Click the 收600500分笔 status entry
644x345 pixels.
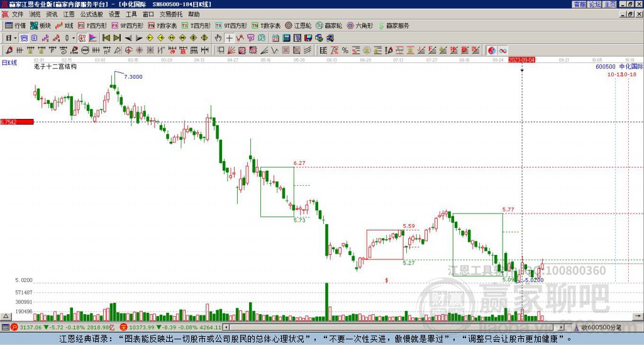click(602, 327)
